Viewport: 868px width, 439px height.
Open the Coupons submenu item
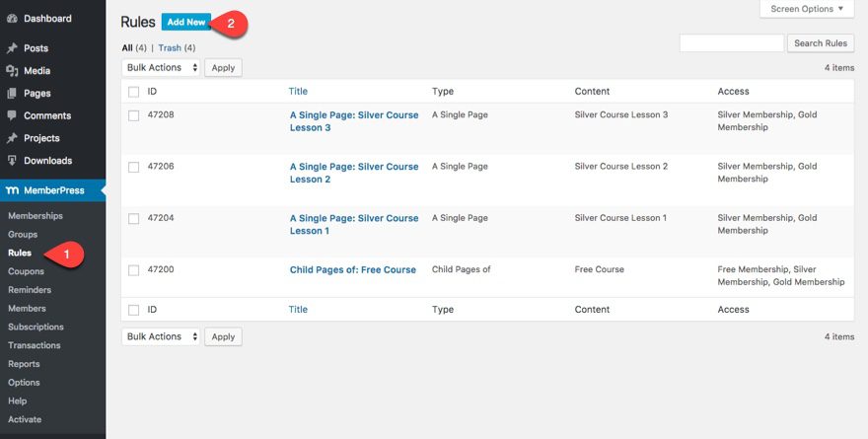pyautogui.click(x=26, y=271)
